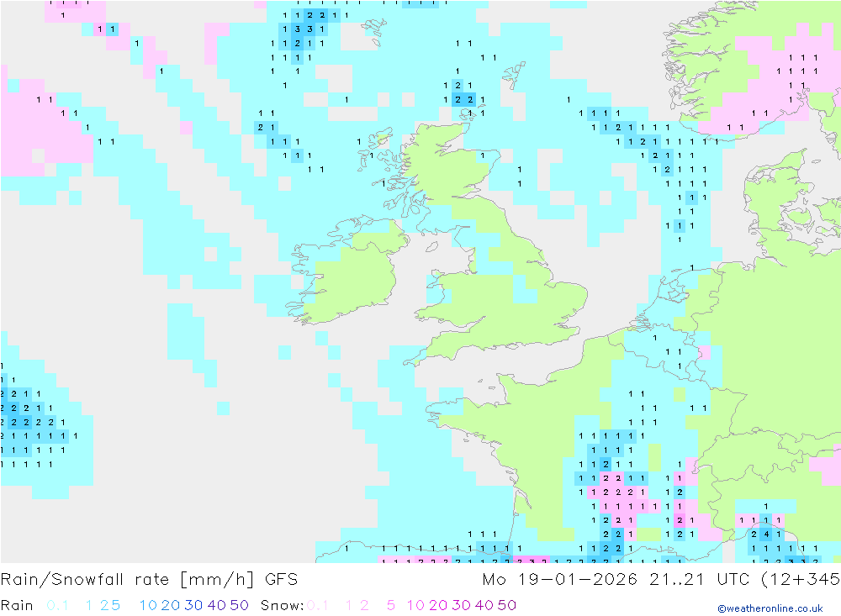Select the Snow 5 legend value
Screen dimensions: 841x616
tap(391, 605)
